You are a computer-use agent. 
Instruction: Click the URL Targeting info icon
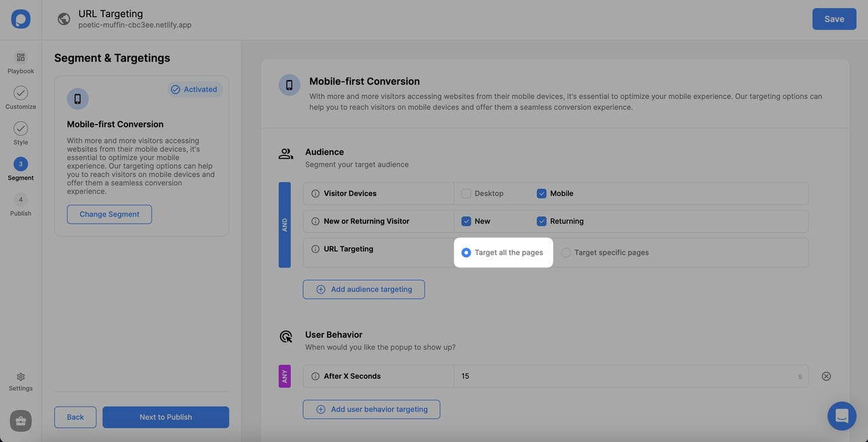click(315, 249)
